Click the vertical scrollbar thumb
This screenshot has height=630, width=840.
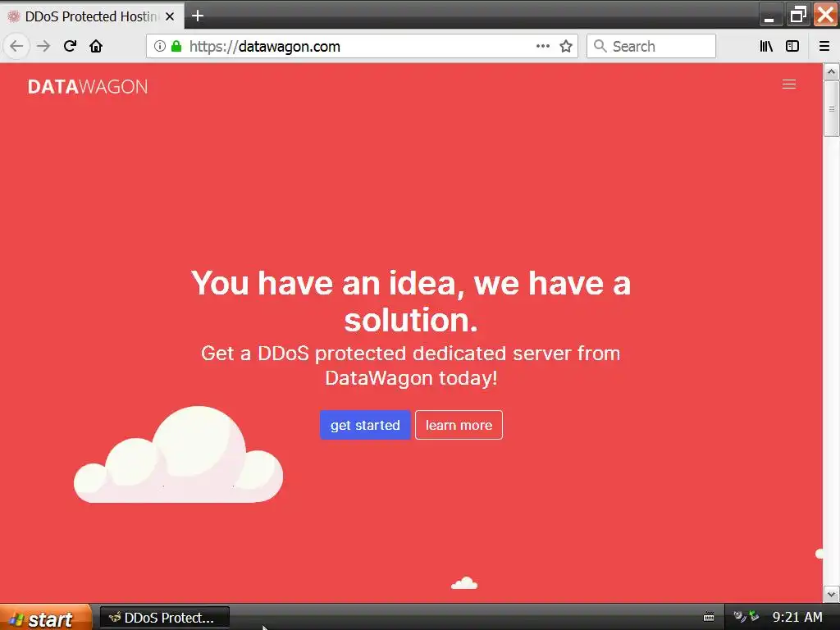(831, 108)
